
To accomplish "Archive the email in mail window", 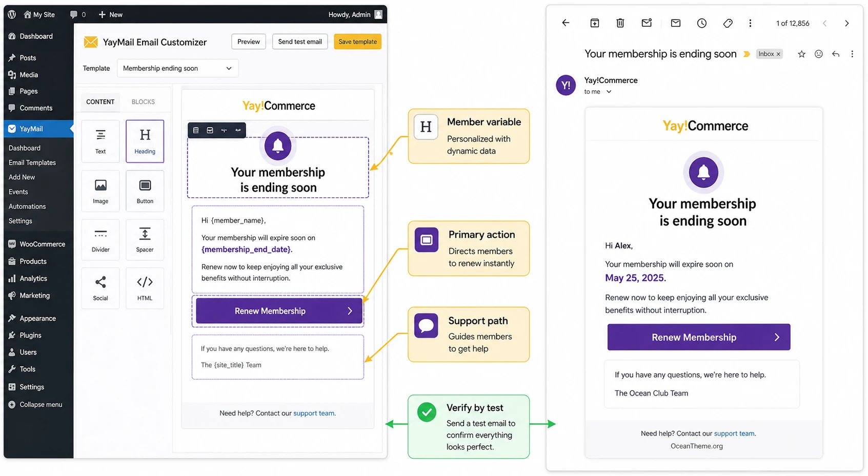I will [x=595, y=23].
